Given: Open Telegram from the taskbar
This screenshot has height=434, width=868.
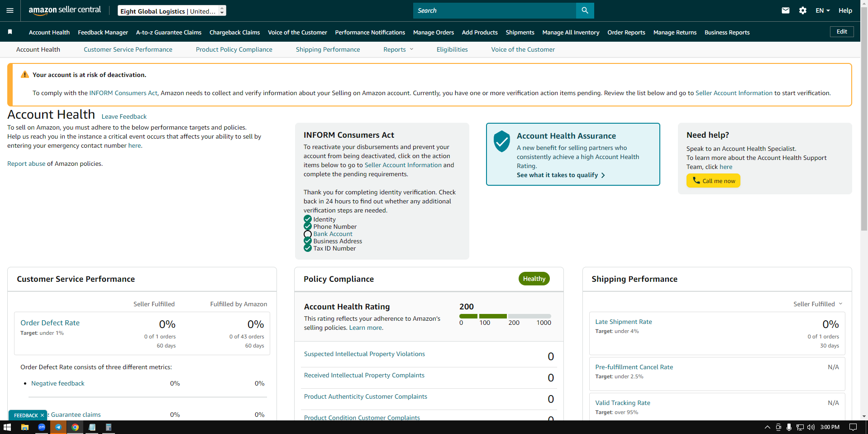Looking at the screenshot, I should (x=58, y=427).
